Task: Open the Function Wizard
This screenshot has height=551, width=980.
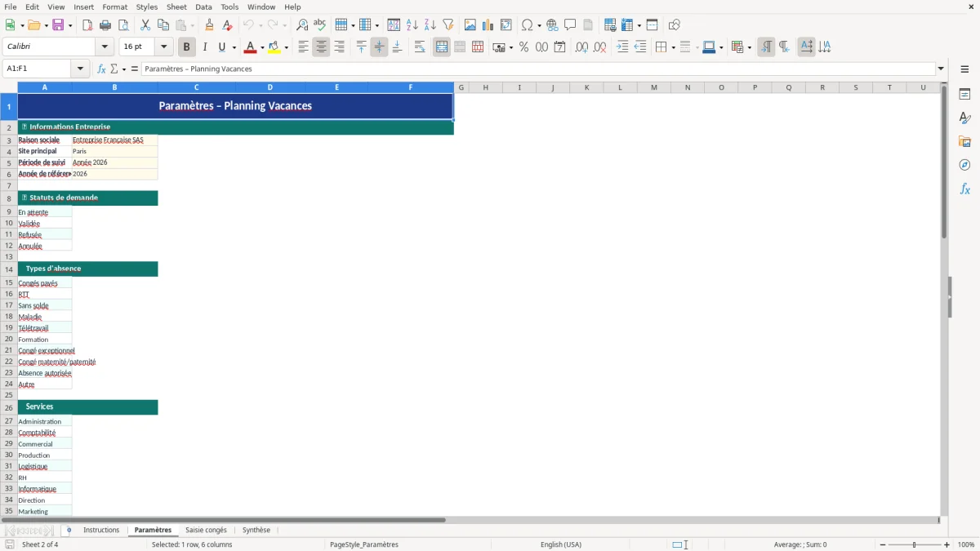Action: tap(101, 69)
